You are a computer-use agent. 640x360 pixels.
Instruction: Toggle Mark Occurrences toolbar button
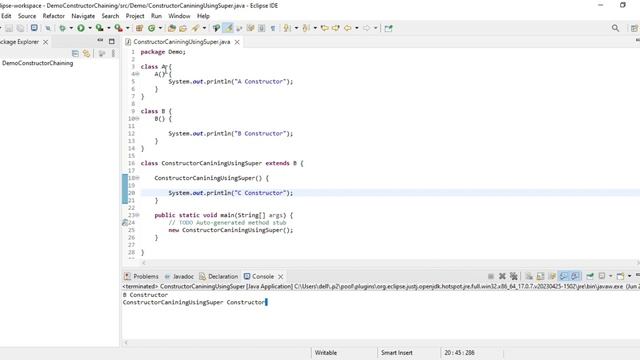(228, 28)
